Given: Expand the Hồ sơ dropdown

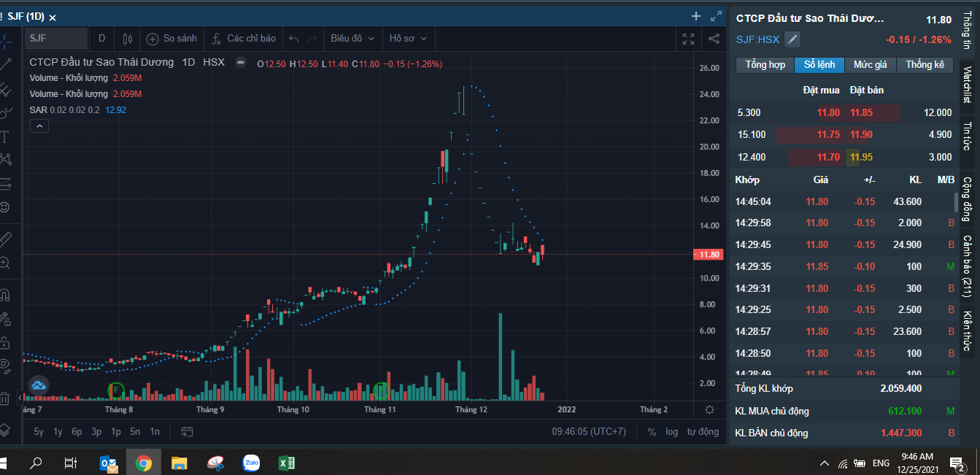Looking at the screenshot, I should pos(408,39).
